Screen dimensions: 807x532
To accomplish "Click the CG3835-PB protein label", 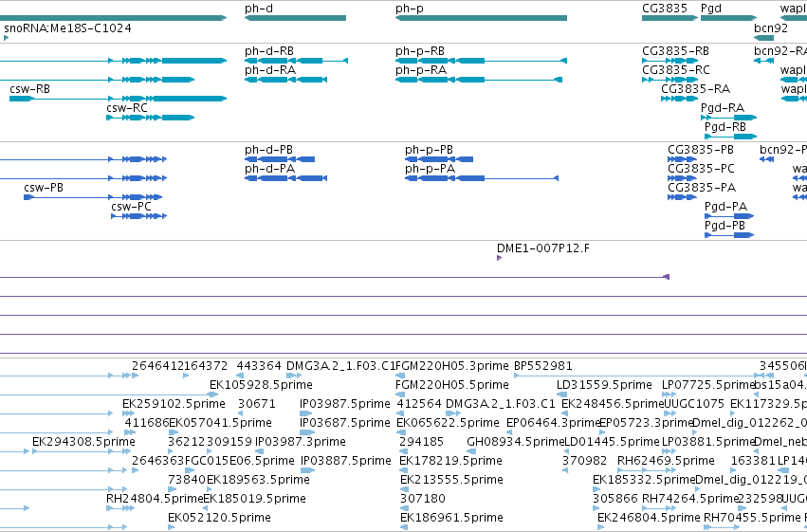I will pos(701,150).
